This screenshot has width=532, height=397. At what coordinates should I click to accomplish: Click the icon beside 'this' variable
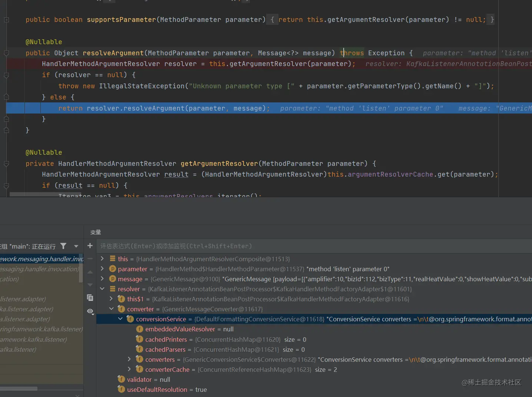coord(112,259)
